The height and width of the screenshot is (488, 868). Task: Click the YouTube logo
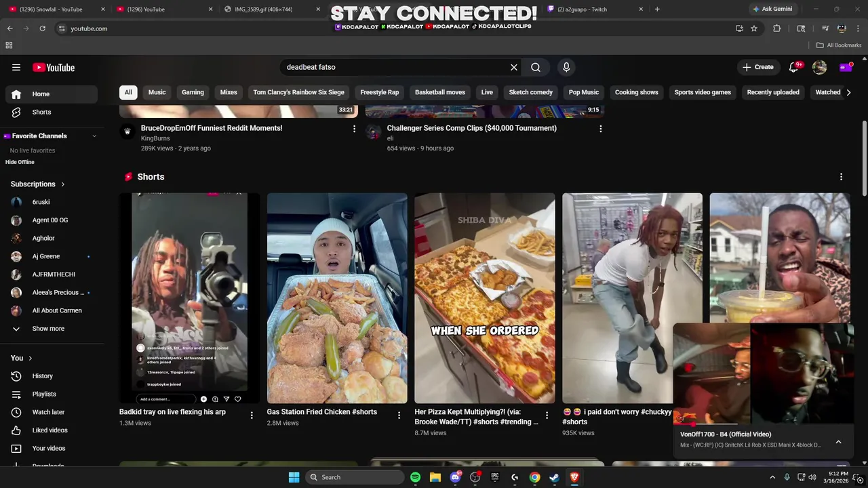(54, 67)
